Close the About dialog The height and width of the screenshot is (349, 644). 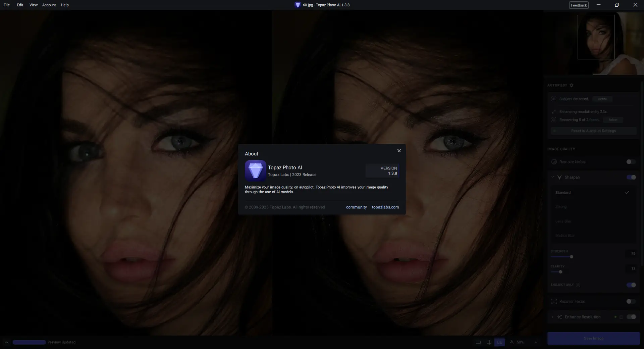pos(399,151)
